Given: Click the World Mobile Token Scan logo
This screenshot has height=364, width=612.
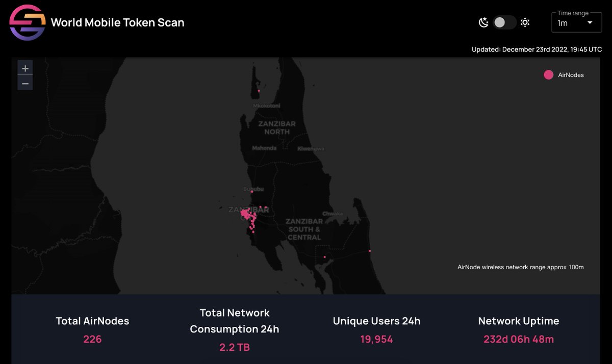Looking at the screenshot, I should click(x=28, y=22).
